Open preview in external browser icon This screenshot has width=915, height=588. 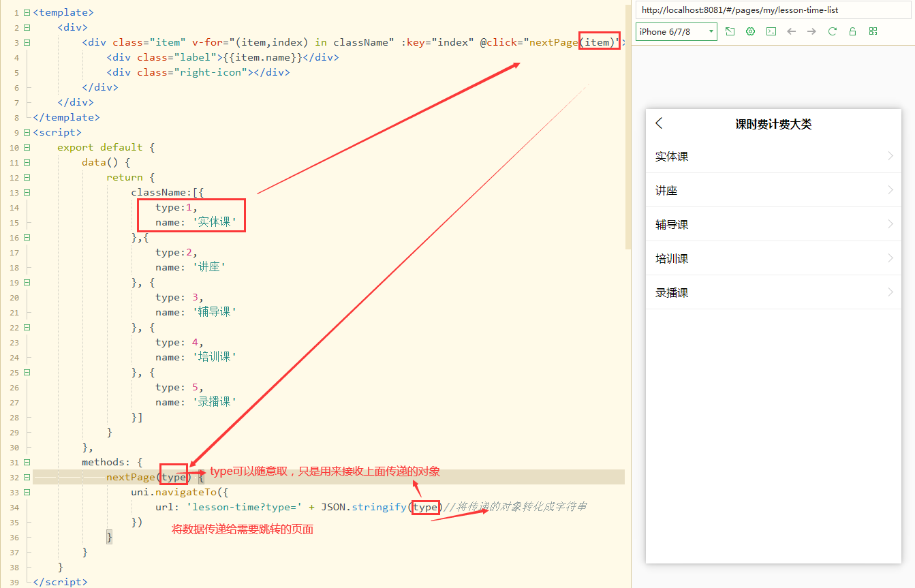click(x=730, y=31)
